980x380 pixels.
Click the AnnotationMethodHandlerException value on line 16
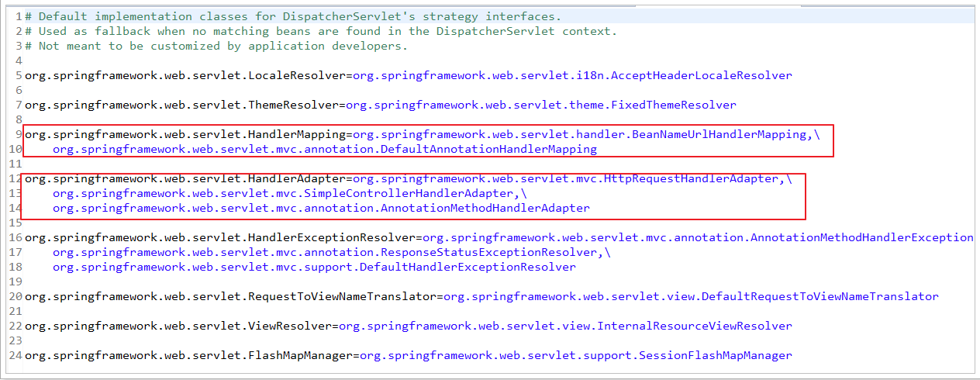point(698,237)
